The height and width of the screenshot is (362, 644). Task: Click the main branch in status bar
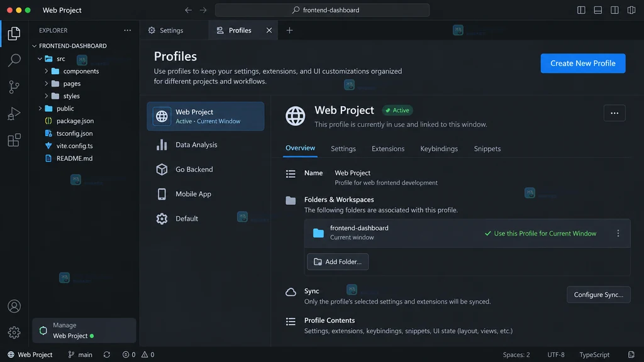[80, 354]
